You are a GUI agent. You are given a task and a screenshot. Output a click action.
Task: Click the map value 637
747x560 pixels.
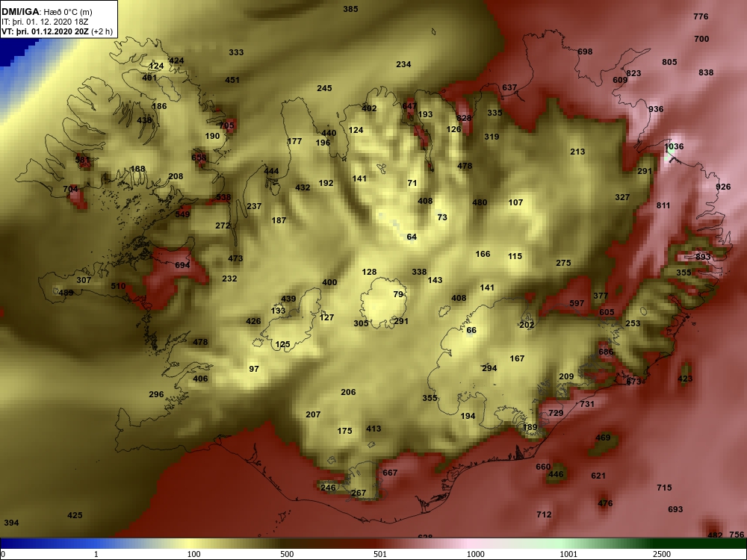(x=509, y=87)
